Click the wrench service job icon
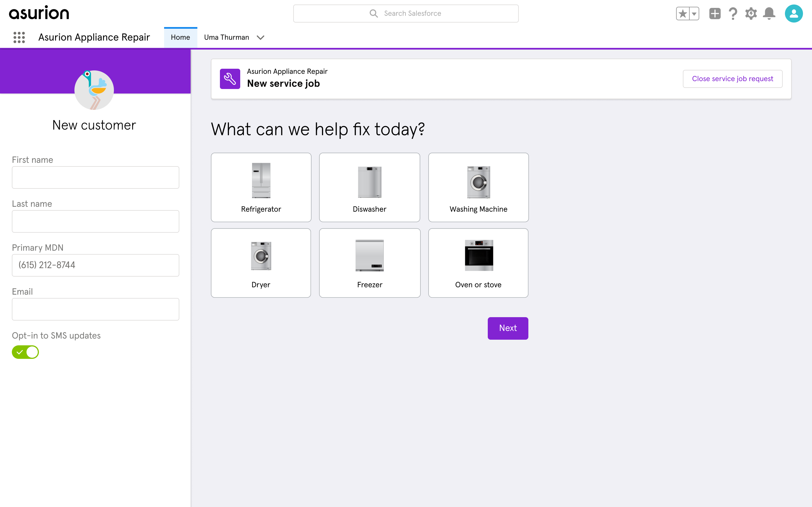This screenshot has height=507, width=812. click(230, 79)
